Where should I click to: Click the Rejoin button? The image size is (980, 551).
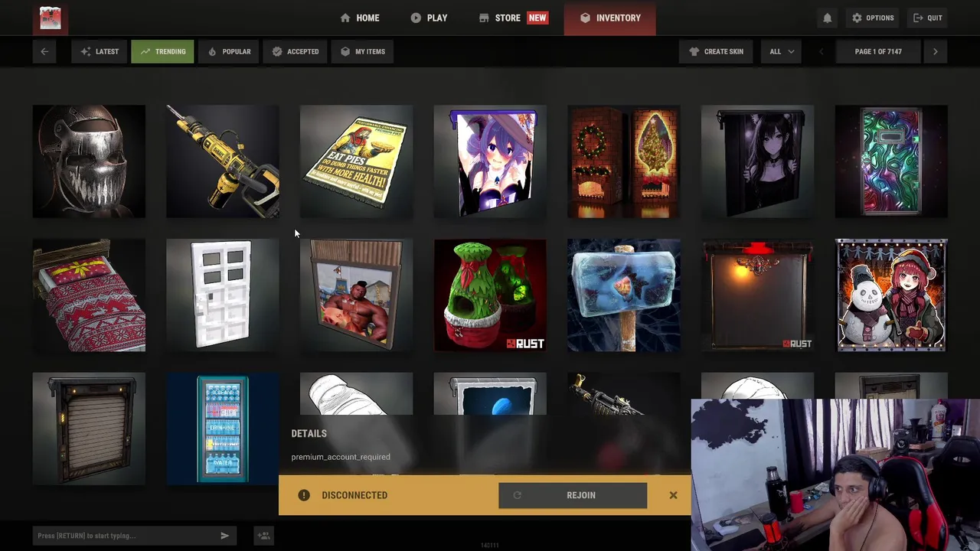tap(573, 495)
